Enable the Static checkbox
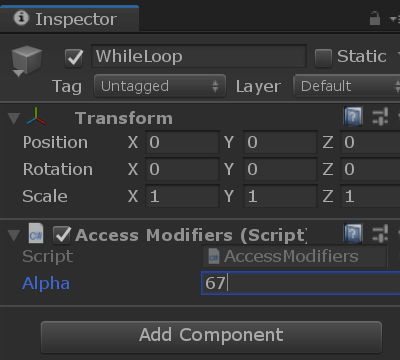Viewport: 400px width, 360px height. pos(323,58)
